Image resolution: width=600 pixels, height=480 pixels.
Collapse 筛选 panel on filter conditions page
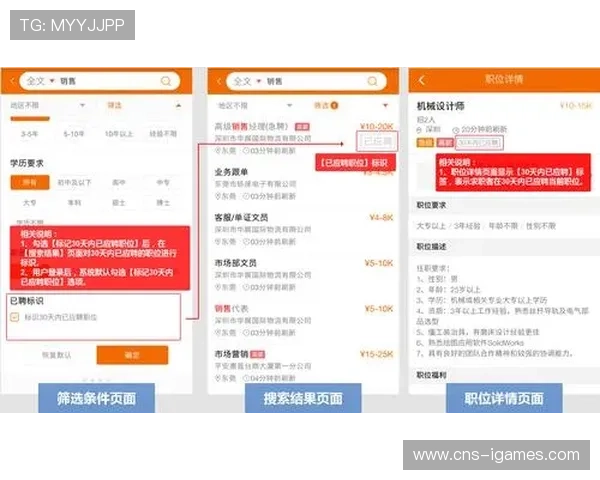pyautogui.click(x=178, y=105)
